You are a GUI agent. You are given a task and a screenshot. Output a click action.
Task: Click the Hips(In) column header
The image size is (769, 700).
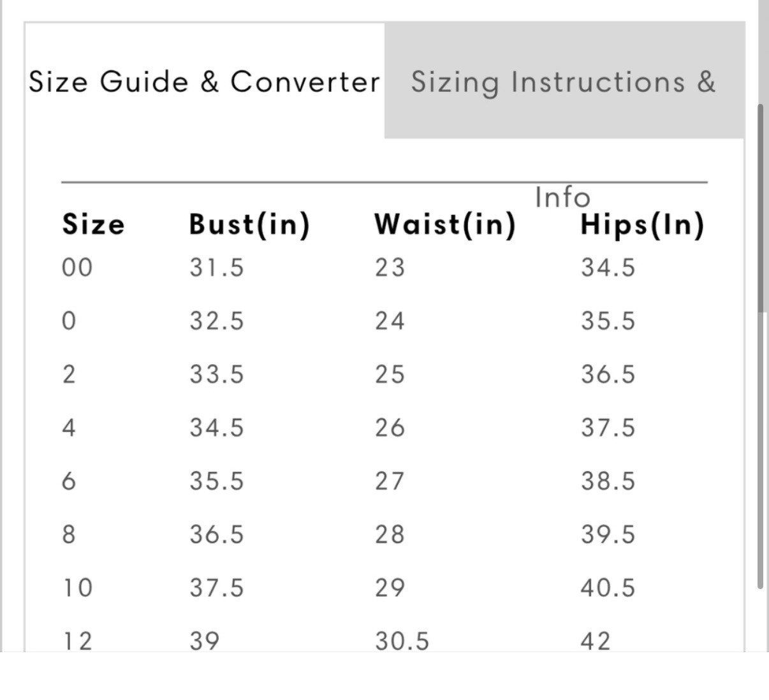click(x=643, y=225)
